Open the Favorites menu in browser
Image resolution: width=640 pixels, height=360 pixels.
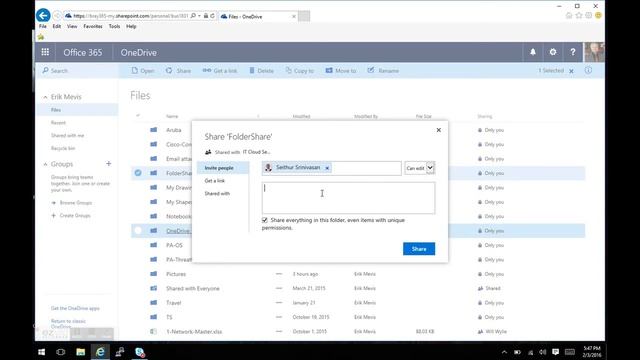(93, 26)
